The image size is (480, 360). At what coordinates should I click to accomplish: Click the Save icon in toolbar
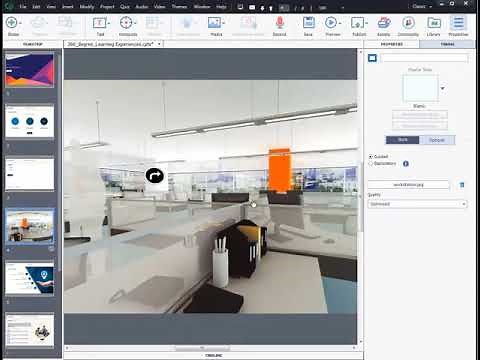(309, 23)
